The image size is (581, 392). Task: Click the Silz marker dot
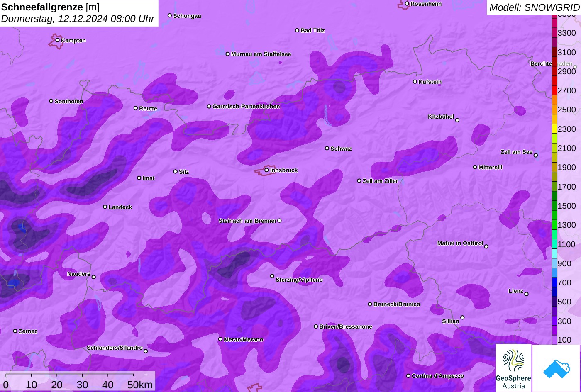(x=176, y=171)
